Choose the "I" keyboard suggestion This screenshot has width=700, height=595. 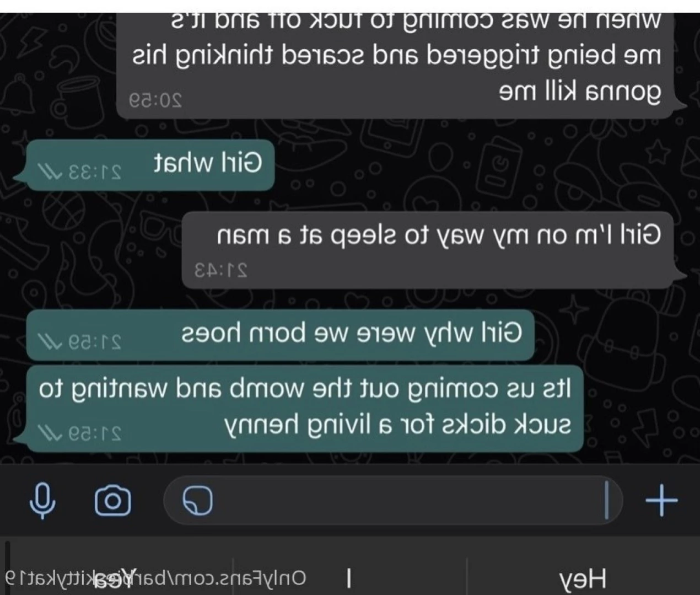[x=348, y=578]
